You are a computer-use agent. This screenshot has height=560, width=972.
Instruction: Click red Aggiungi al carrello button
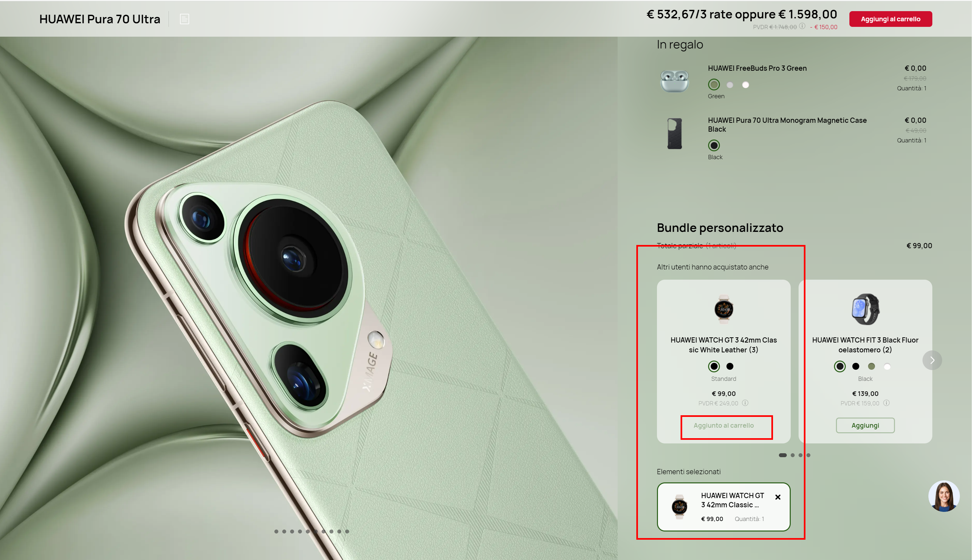(890, 19)
